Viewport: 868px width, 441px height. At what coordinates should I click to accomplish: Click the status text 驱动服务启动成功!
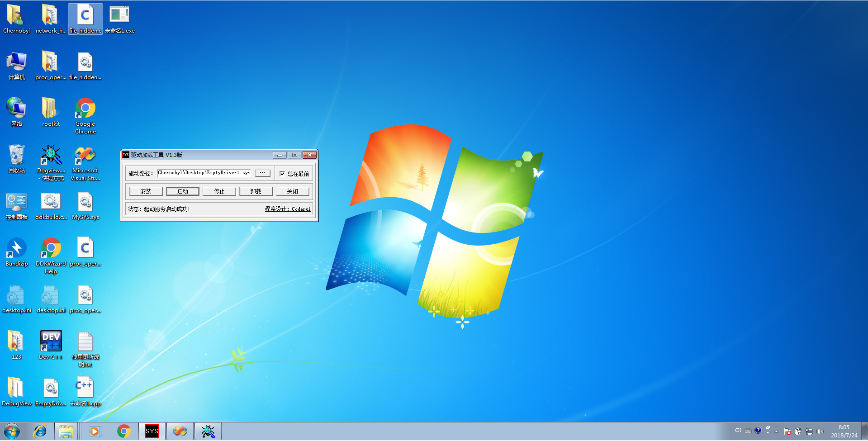click(x=167, y=209)
